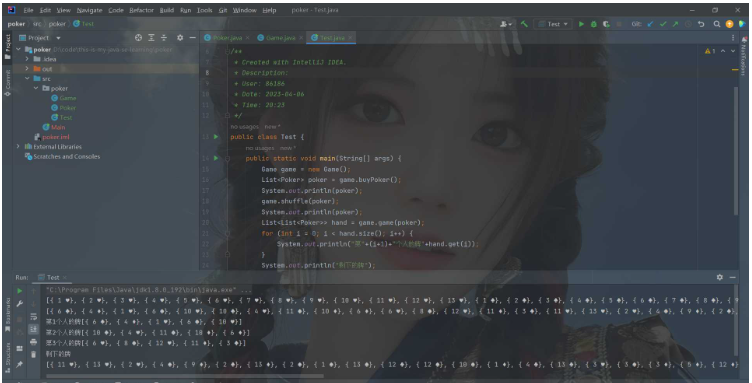Open the Test run configuration dropdown

click(553, 24)
